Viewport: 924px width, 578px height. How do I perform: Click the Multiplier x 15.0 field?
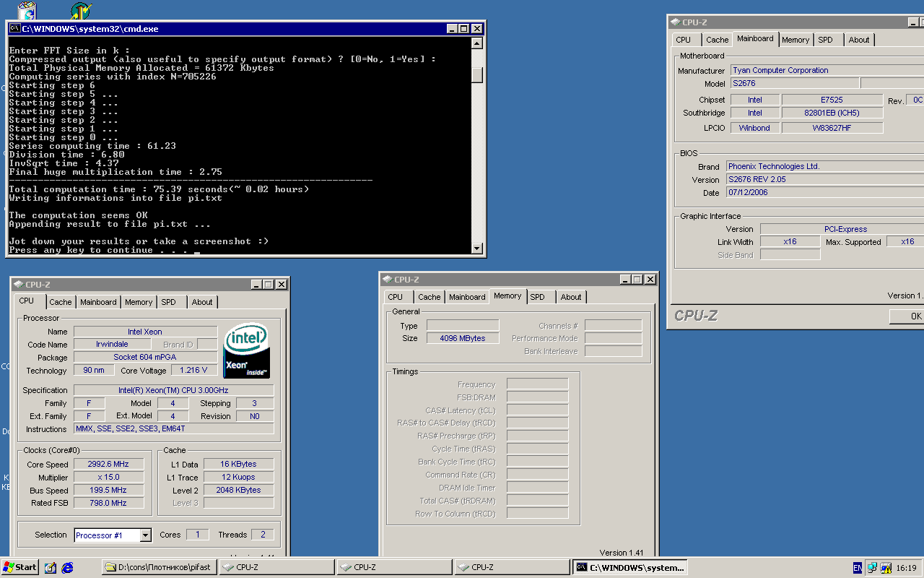[109, 477]
